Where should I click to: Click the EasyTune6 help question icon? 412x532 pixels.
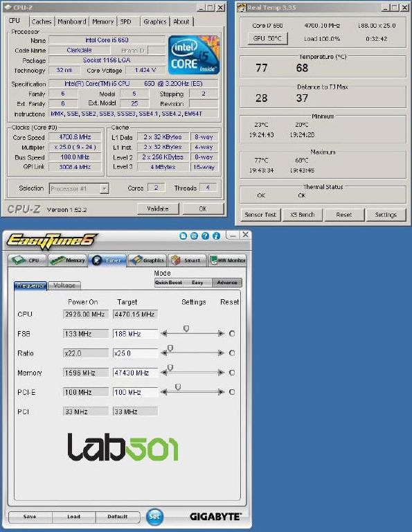[205, 236]
